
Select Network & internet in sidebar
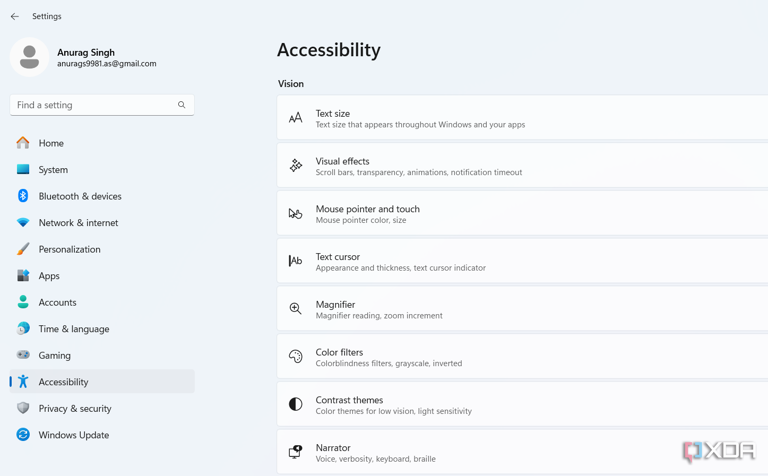[78, 222]
